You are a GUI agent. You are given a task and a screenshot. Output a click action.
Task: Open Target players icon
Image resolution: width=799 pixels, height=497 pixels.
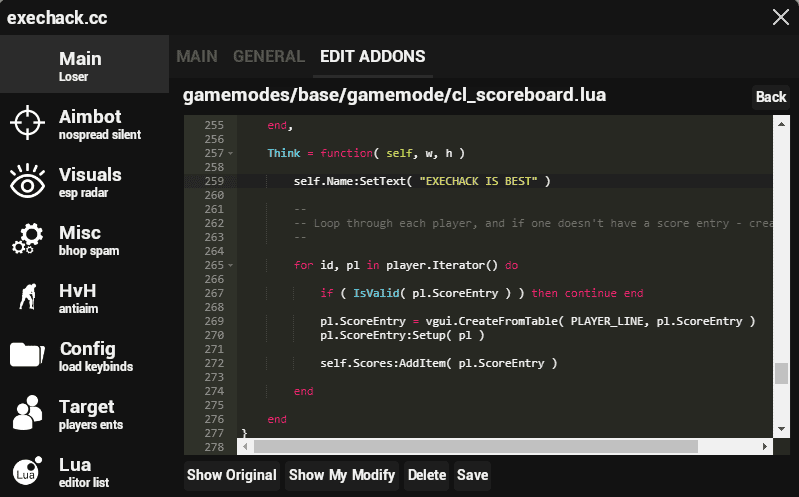click(26, 413)
